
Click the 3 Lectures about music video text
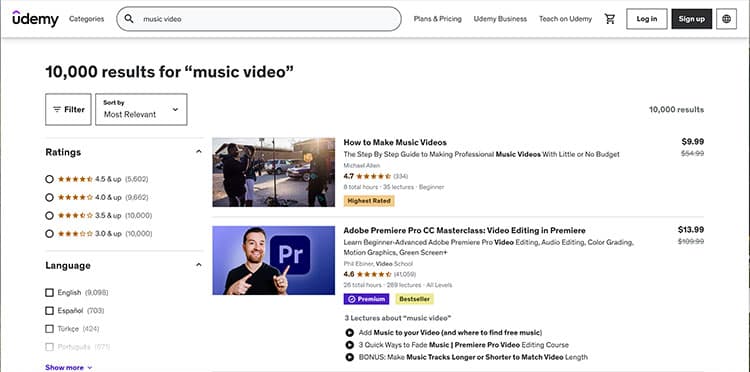pyautogui.click(x=397, y=318)
